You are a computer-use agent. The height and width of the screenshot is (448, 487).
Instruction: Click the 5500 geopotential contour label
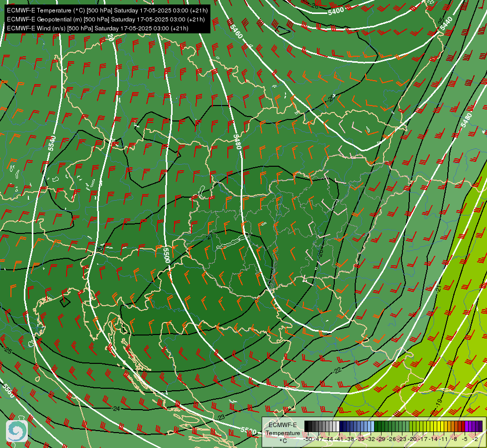[166, 255]
